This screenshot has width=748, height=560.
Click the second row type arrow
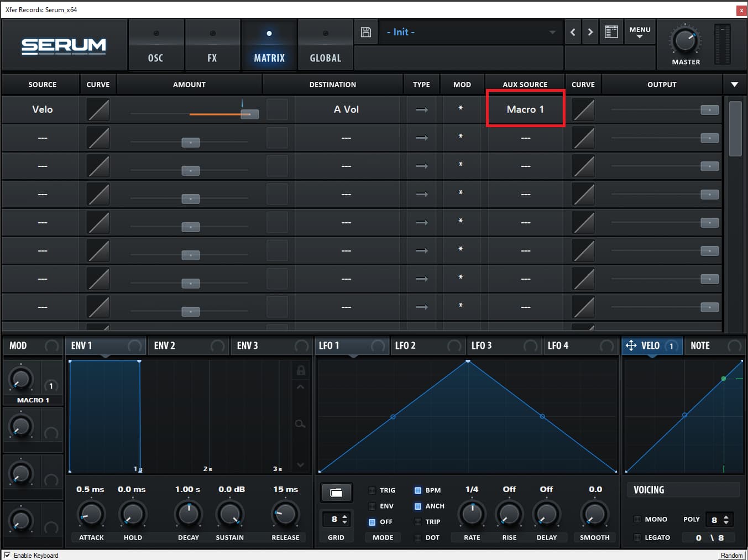point(422,138)
